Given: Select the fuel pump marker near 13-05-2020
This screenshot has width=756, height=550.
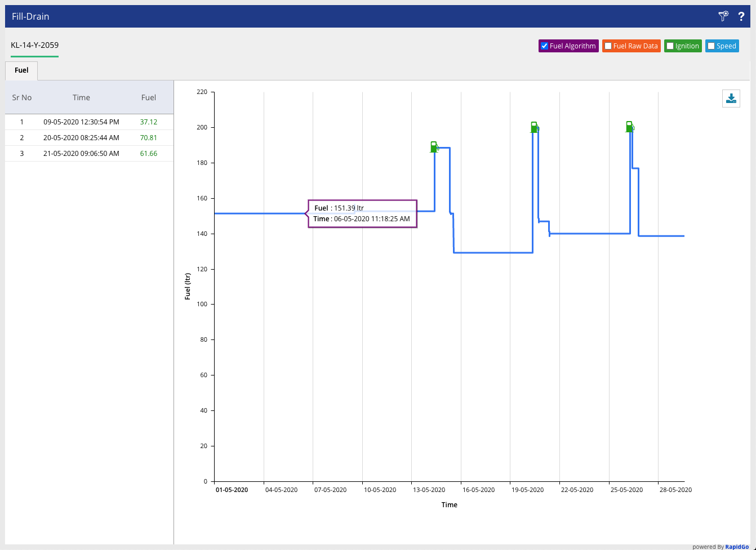Looking at the screenshot, I should click(x=434, y=147).
